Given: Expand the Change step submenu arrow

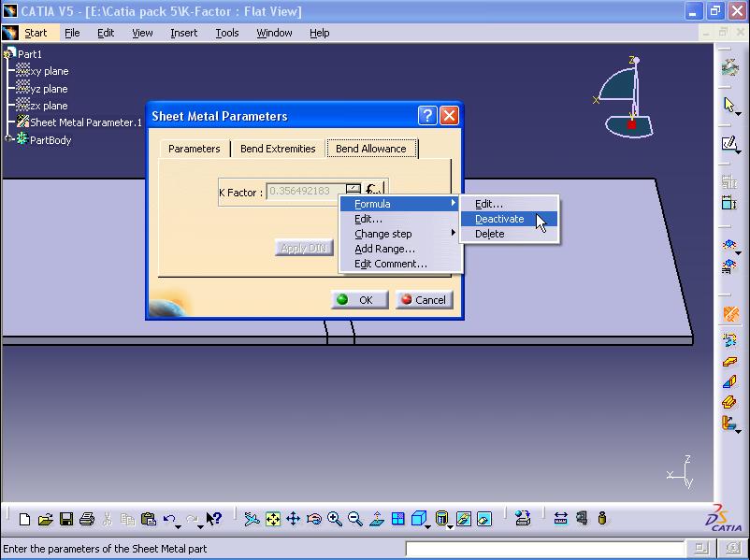Looking at the screenshot, I should [453, 233].
